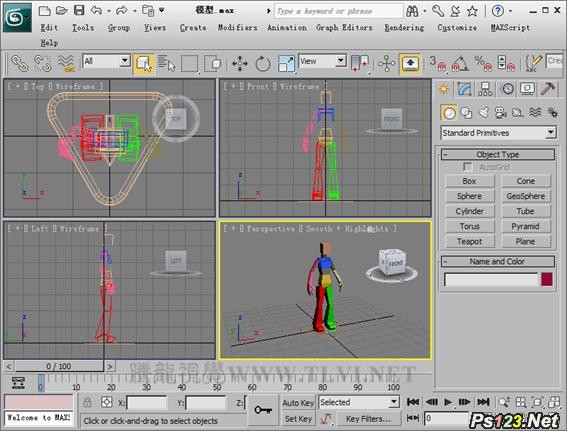Click the Teapot primitive button
The height and width of the screenshot is (431, 567).
click(x=469, y=241)
